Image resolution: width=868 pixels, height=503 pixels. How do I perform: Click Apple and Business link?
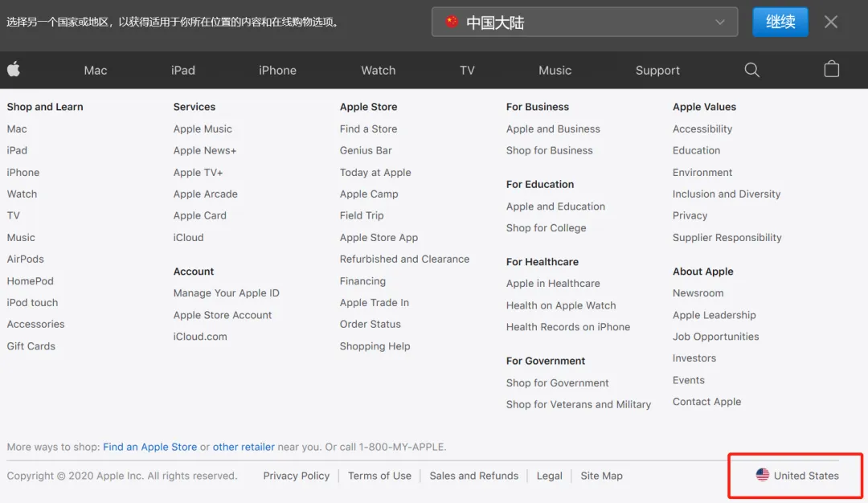553,129
